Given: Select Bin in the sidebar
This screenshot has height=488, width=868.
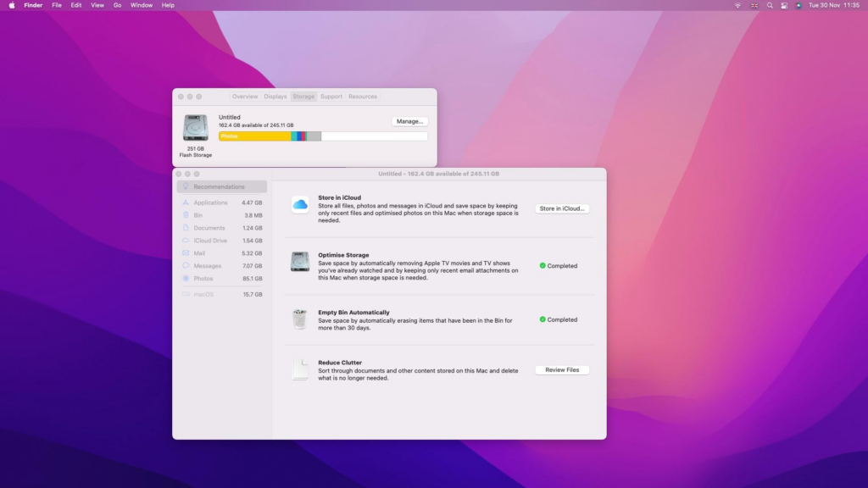Looking at the screenshot, I should click(221, 215).
